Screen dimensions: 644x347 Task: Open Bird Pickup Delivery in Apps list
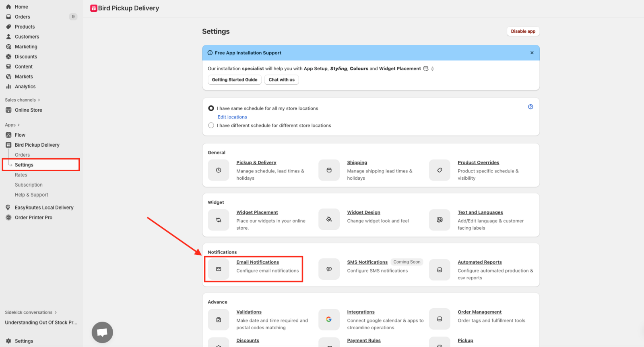pos(37,145)
